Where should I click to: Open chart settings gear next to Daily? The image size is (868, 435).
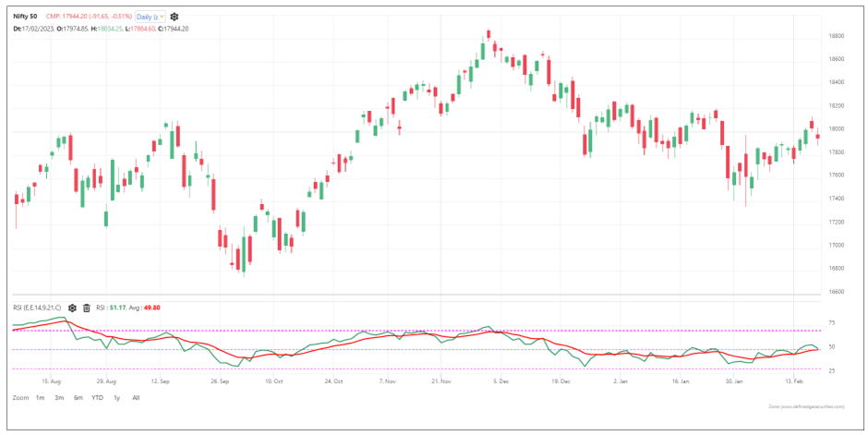(175, 17)
